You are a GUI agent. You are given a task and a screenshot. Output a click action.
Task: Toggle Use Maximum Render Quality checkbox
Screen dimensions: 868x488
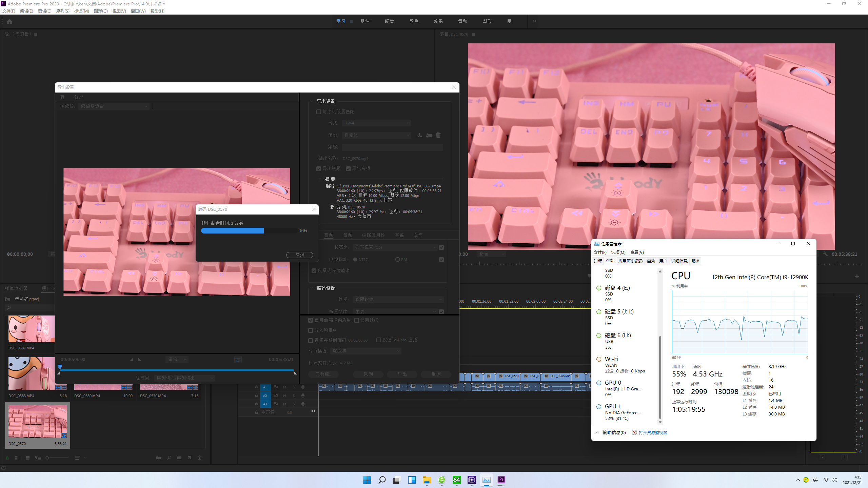click(x=311, y=320)
